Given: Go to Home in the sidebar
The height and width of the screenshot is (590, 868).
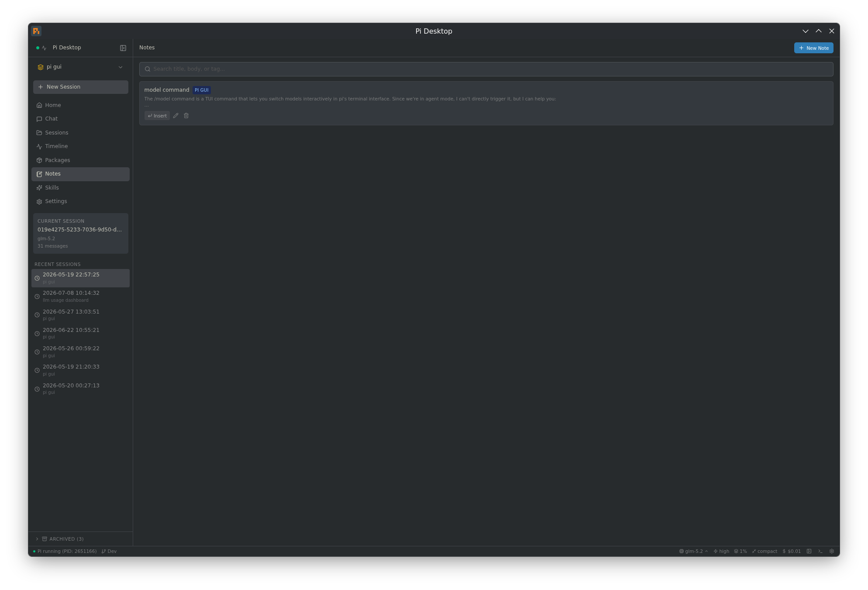Looking at the screenshot, I should click(x=80, y=105).
